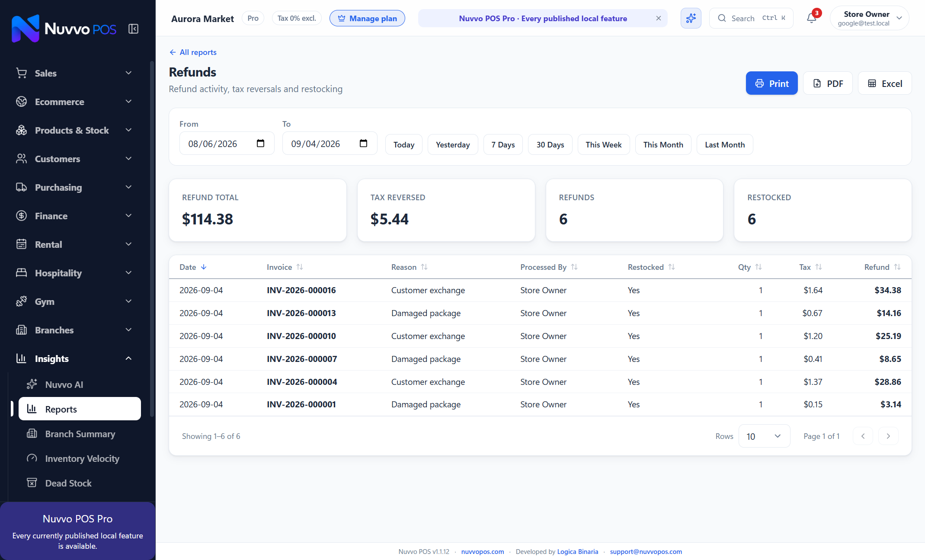Expand the Rental menu
Viewport: 925px width, 560px height.
click(x=74, y=244)
